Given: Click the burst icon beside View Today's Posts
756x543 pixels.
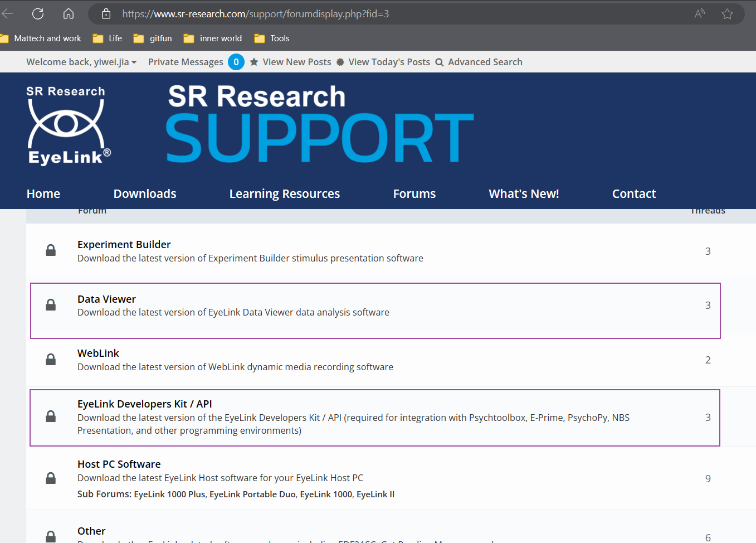Looking at the screenshot, I should (340, 62).
